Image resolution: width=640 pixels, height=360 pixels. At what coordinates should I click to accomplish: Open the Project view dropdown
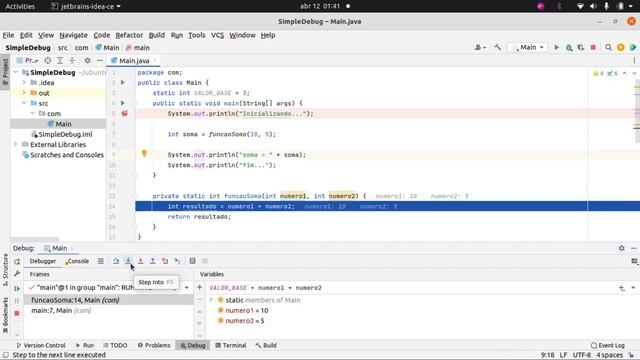pyautogui.click(x=28, y=60)
